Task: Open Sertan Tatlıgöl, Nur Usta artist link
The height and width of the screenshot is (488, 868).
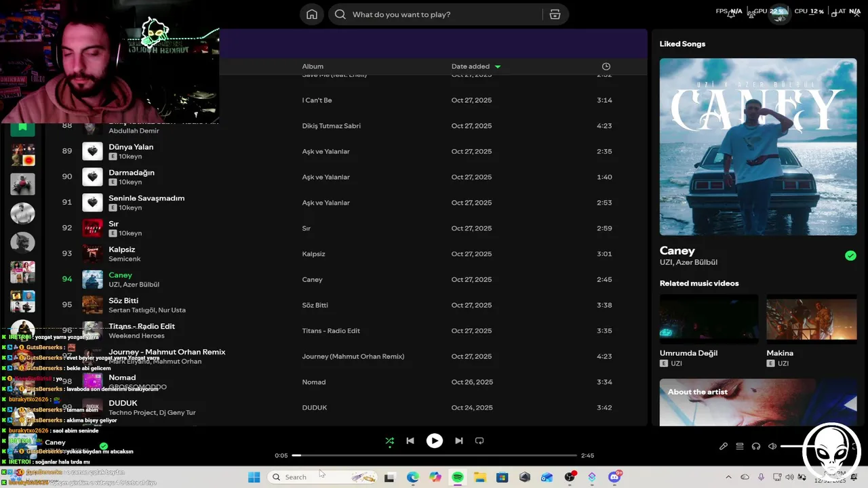Action: click(147, 310)
